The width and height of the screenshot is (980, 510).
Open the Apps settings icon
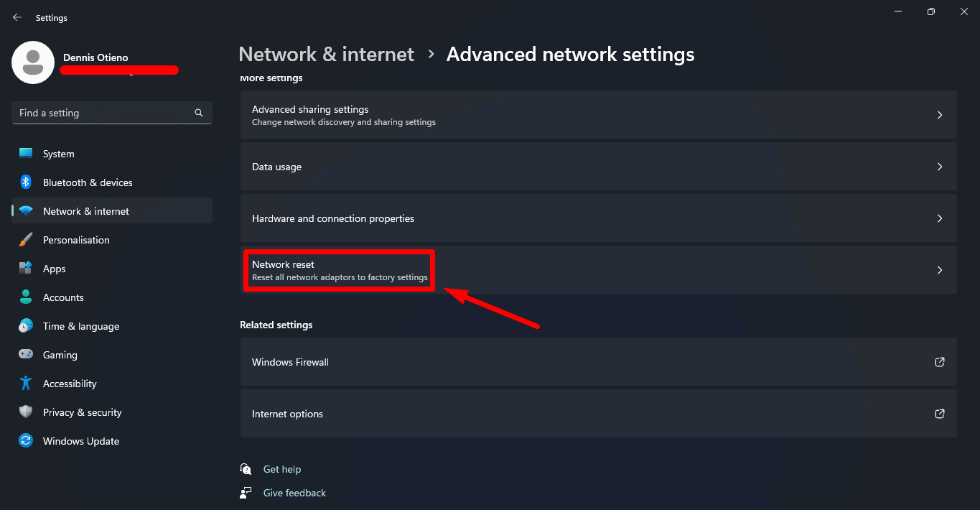click(26, 268)
